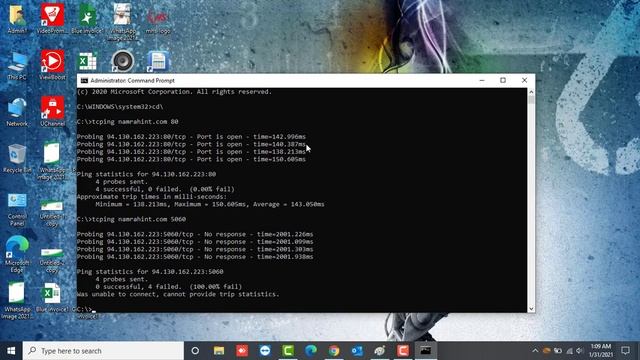Open network status icon in system tray
This screenshot has height=360, width=640.
click(569, 351)
